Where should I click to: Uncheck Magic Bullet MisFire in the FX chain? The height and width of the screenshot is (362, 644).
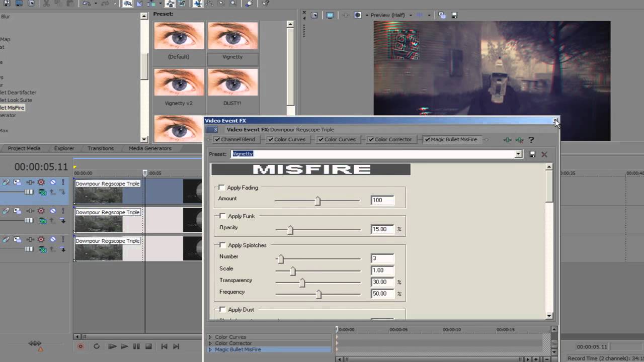pos(428,139)
